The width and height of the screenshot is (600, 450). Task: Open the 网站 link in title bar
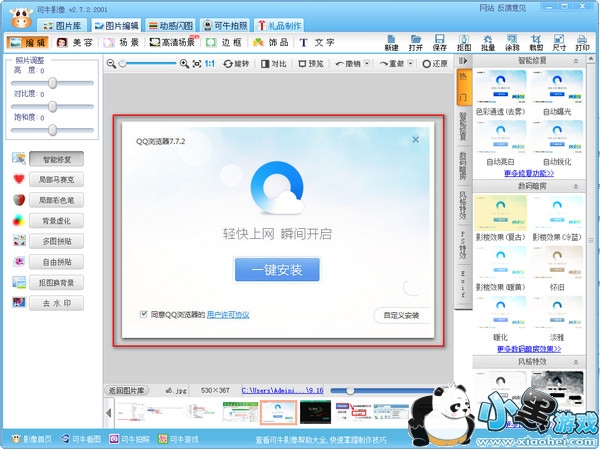[x=487, y=8]
